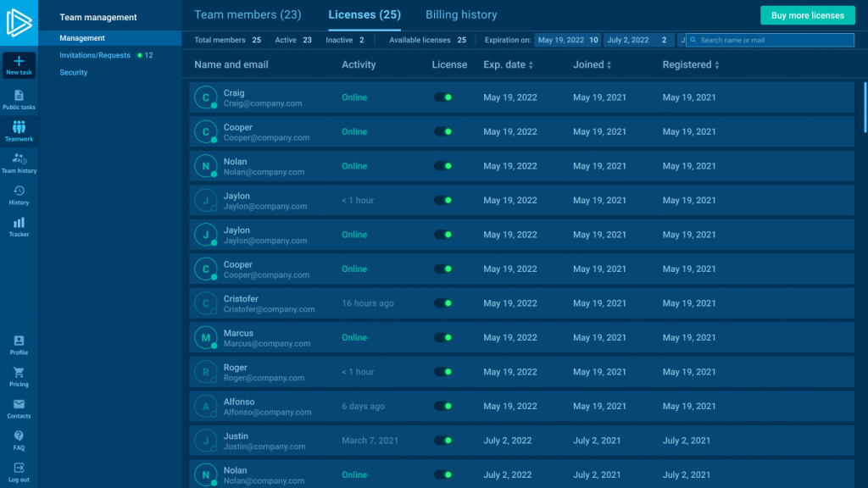The height and width of the screenshot is (488, 868).
Task: Click Justin's July 2, 2022 expiration date
Action: click(x=507, y=441)
